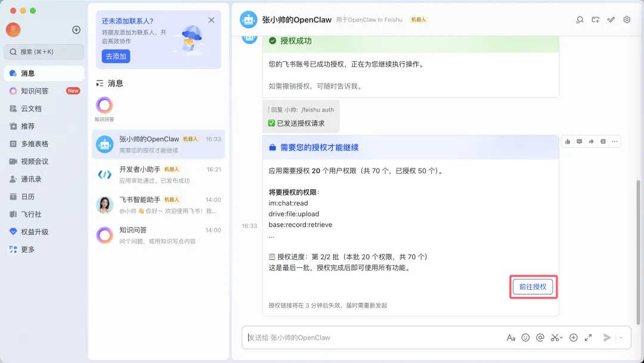Open 多维表格 in the sidebar
Viewport: 644px width, 363px height.
tap(44, 144)
